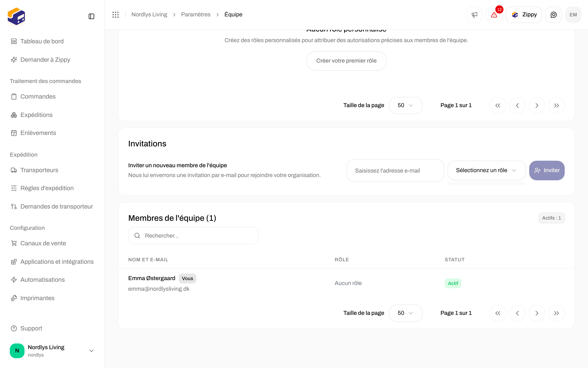Image resolution: width=588 pixels, height=368 pixels.
Task: Open Règles d'expédition page
Action: 42,188
